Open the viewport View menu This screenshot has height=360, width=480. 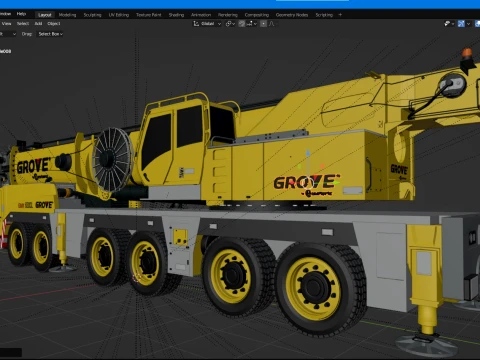coord(6,24)
